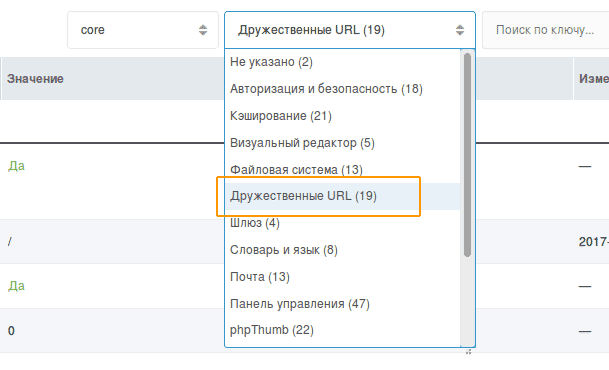The width and height of the screenshot is (609, 370).
Task: Click the Значение column header
Action: pyautogui.click(x=113, y=79)
